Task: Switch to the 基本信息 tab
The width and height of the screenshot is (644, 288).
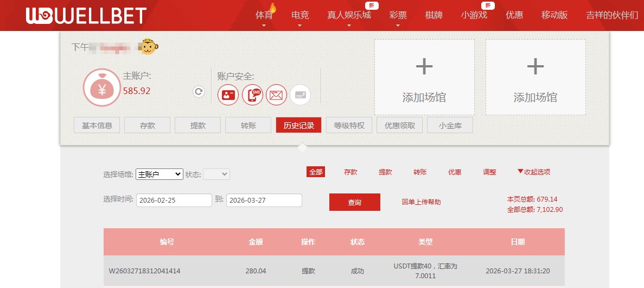Action: 97,126
